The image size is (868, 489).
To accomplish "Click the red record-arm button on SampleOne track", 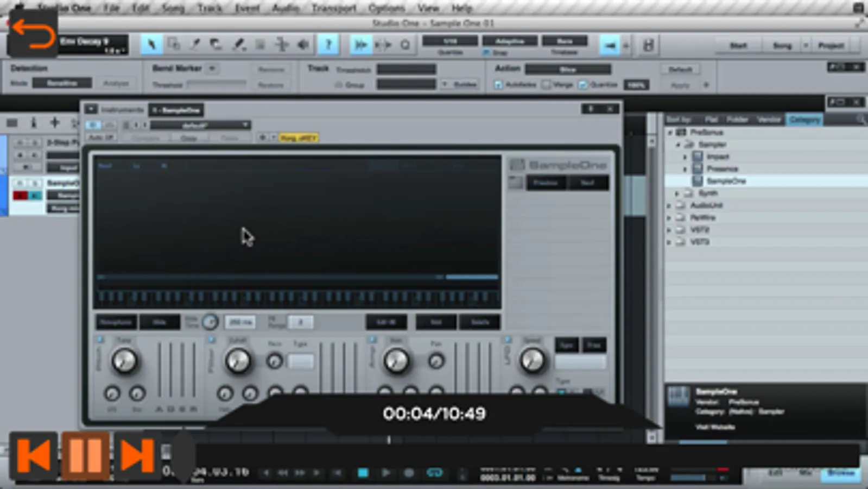I will (21, 195).
